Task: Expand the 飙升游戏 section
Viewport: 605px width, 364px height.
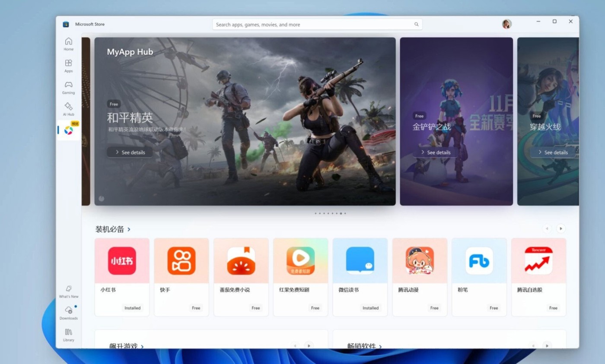Action: click(142, 346)
